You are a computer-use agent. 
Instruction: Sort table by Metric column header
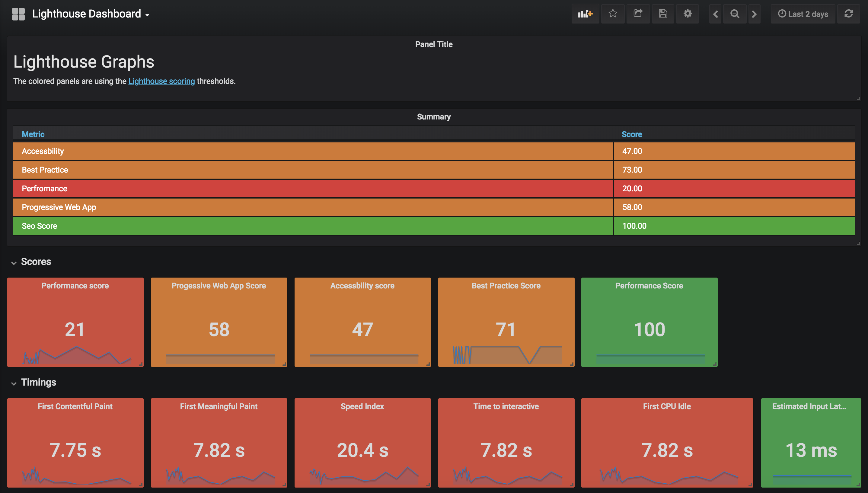point(33,135)
